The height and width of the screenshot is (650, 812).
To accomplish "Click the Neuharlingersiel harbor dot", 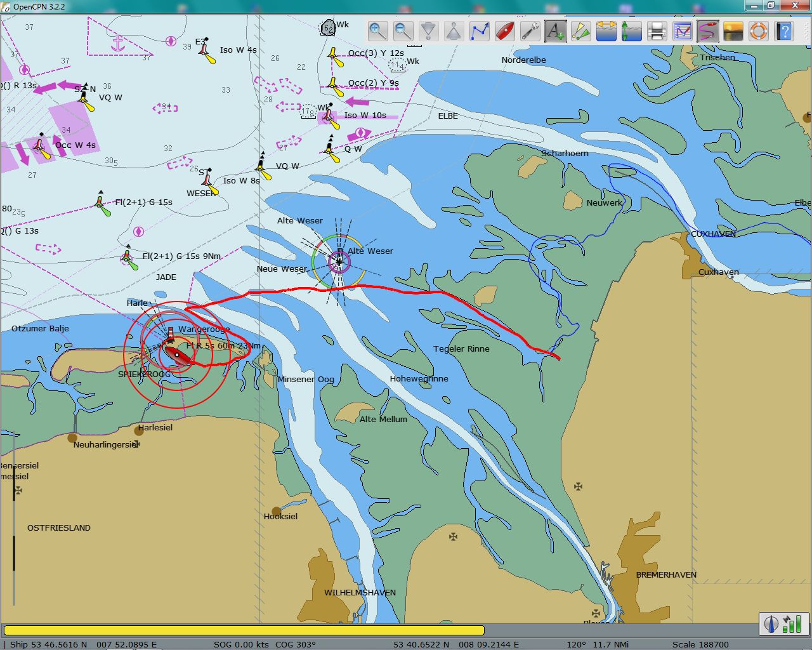I will pos(72,437).
